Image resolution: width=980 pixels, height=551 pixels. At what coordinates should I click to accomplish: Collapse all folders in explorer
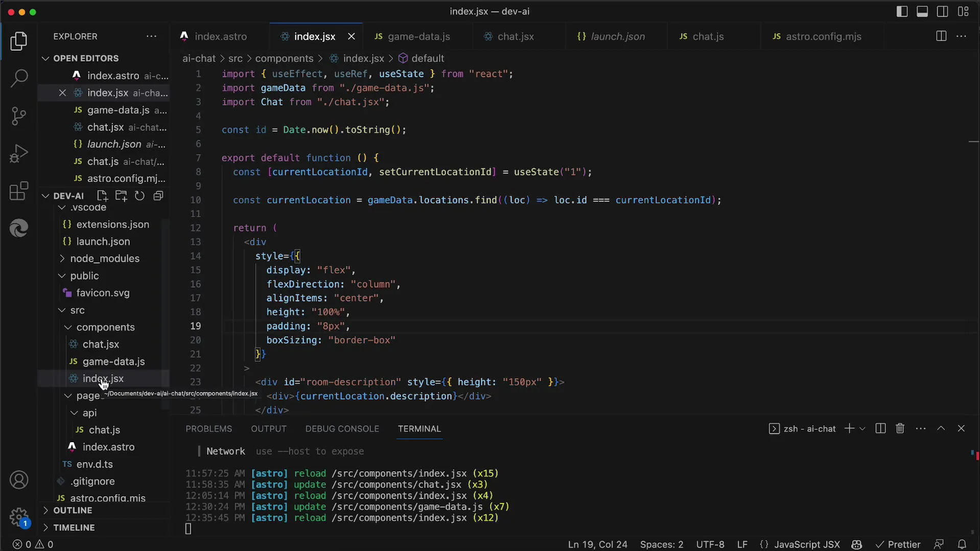click(158, 196)
